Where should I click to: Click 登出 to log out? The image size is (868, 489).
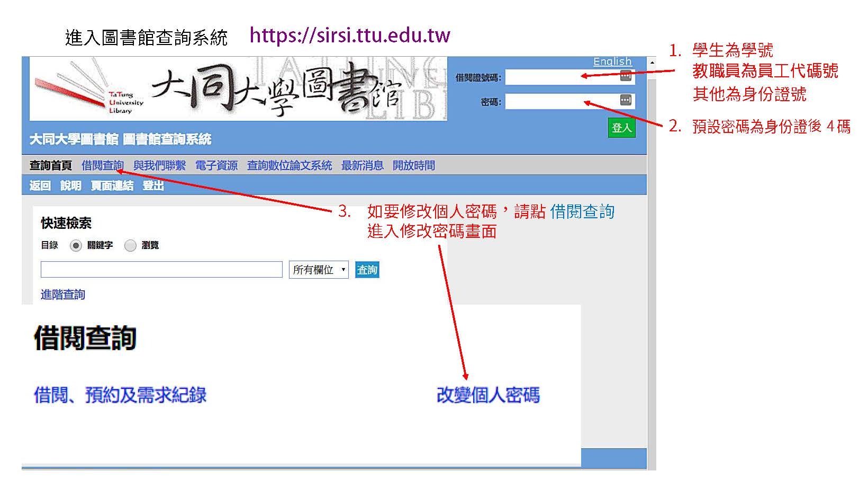(153, 185)
